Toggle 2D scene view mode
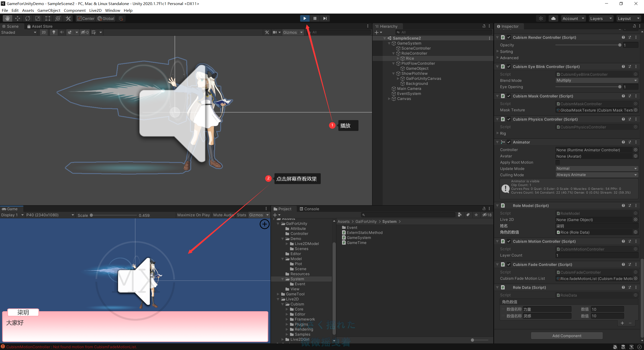Image resolution: width=644 pixels, height=350 pixels. tap(44, 32)
